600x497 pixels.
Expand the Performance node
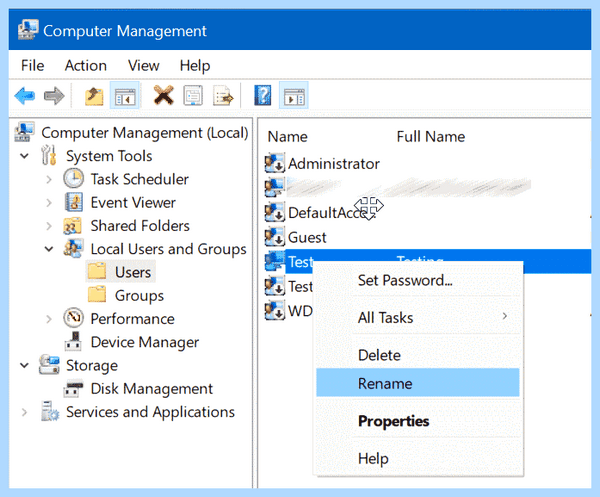click(x=49, y=319)
